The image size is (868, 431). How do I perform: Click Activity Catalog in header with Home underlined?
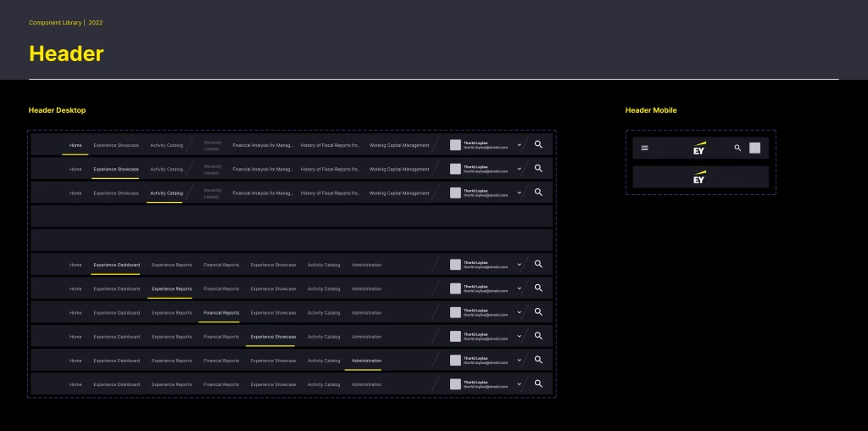click(167, 145)
